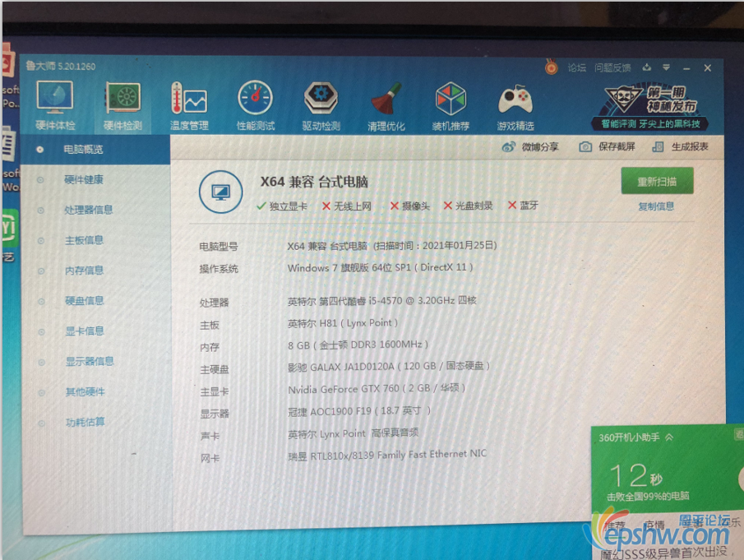Open the 硬件体检 hardware checkup section

55,105
